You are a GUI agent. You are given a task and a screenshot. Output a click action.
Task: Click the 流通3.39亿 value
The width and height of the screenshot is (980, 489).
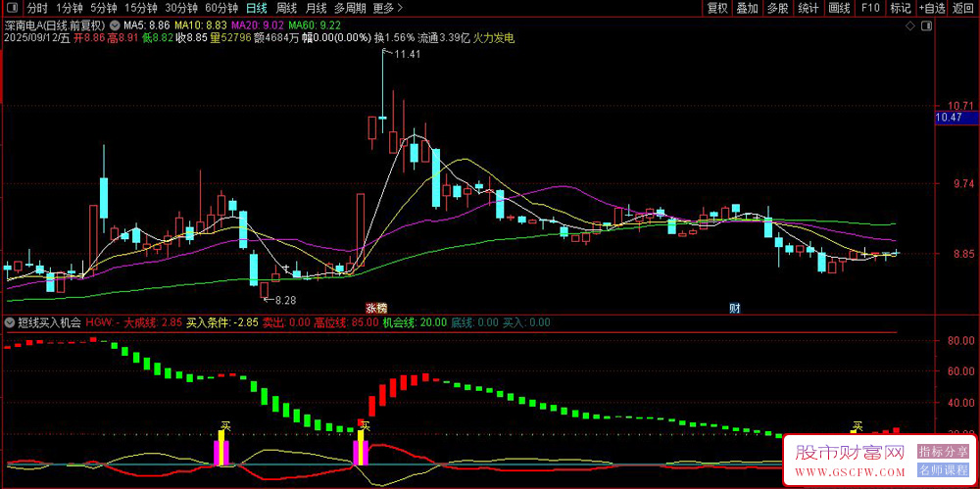tap(444, 38)
